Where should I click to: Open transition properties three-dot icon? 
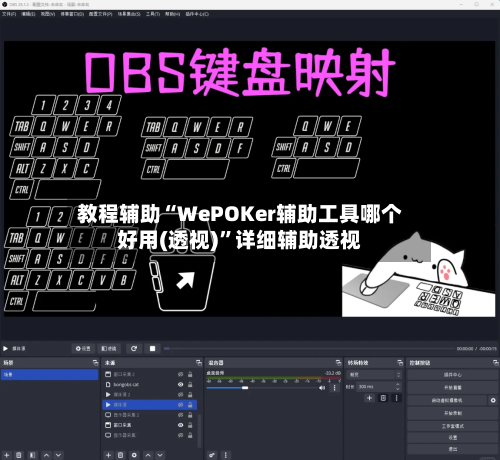[x=396, y=398]
